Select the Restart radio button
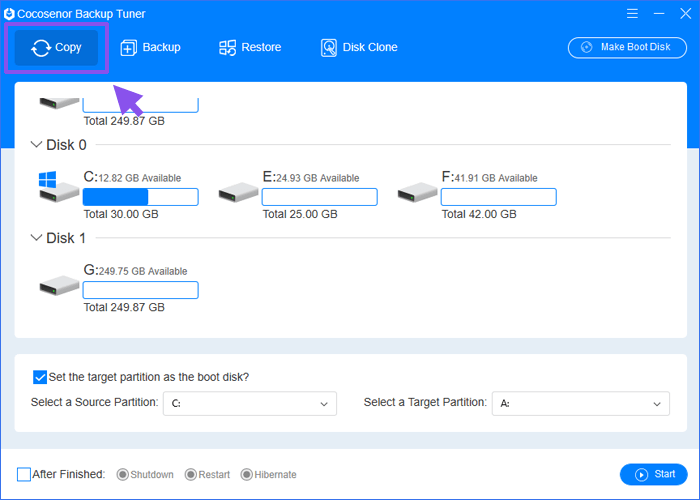 (x=191, y=475)
